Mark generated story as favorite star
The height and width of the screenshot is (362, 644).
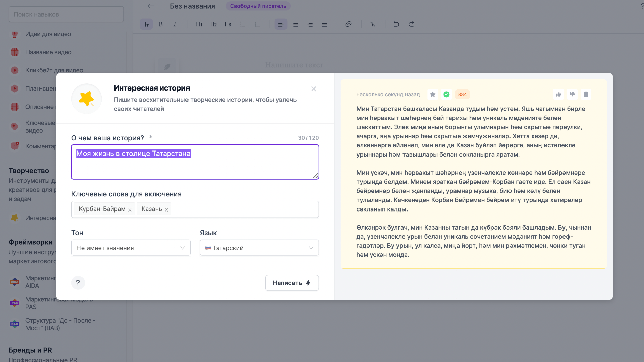click(433, 94)
